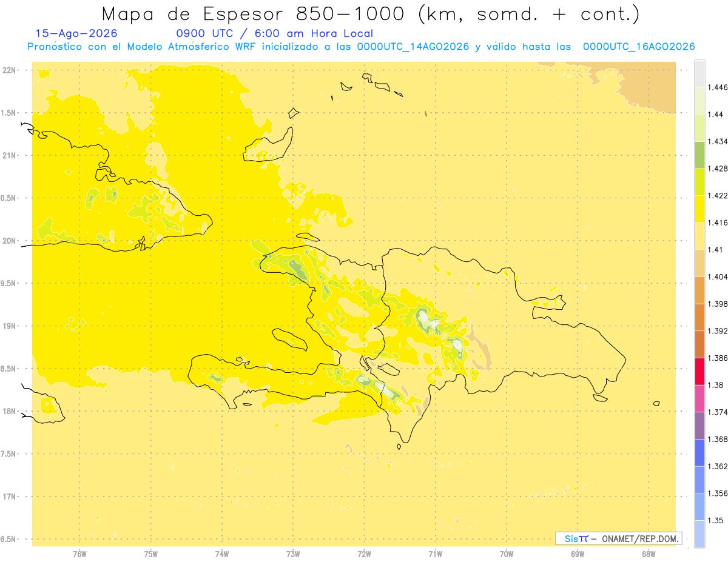Screen dimensions: 728x562
Task: Click the colorbar value 1.374
Action: click(x=718, y=412)
